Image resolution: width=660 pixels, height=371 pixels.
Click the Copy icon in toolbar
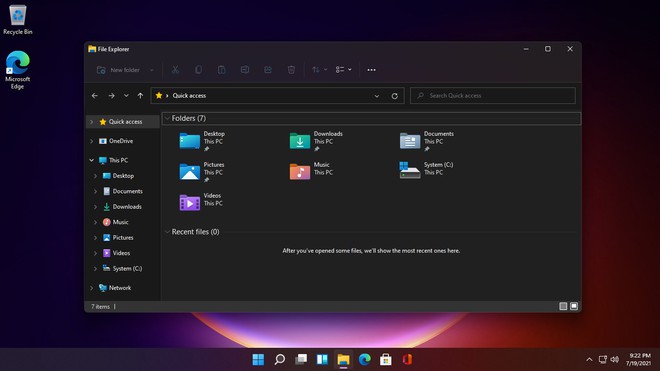pyautogui.click(x=198, y=70)
